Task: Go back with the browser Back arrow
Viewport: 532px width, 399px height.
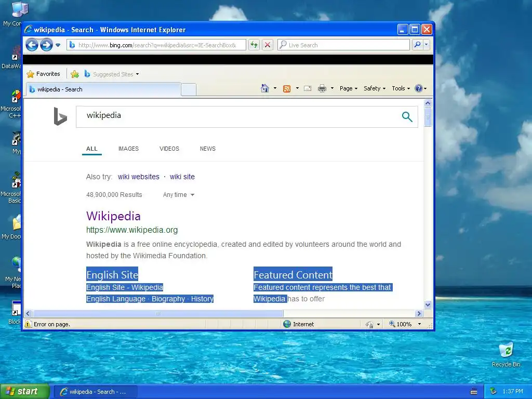Action: [x=32, y=45]
